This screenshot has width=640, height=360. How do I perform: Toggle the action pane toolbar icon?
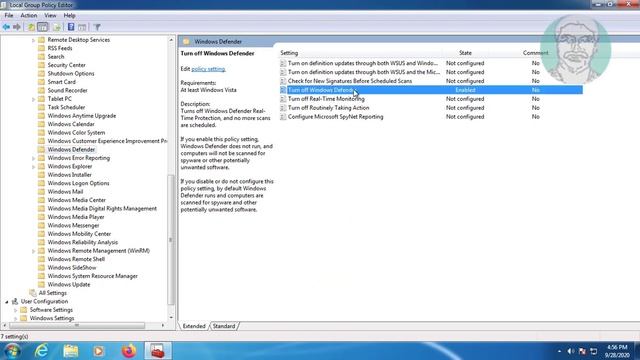click(x=82, y=27)
